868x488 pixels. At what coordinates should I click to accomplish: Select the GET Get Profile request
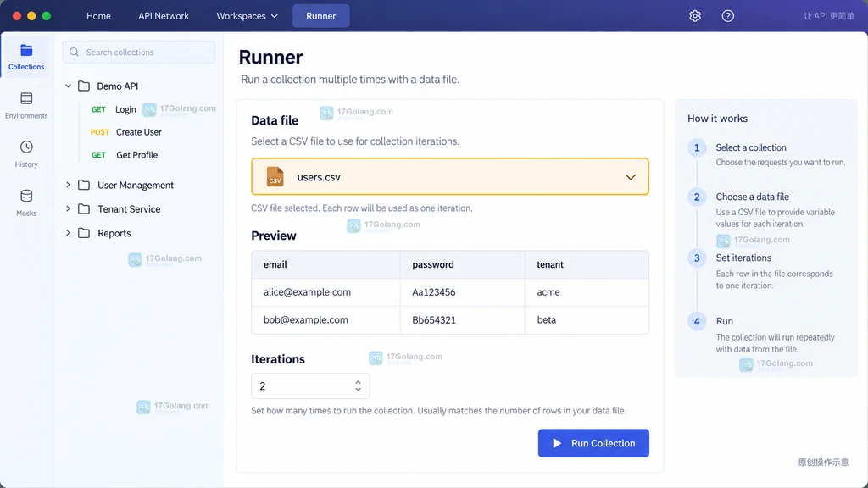coord(125,155)
